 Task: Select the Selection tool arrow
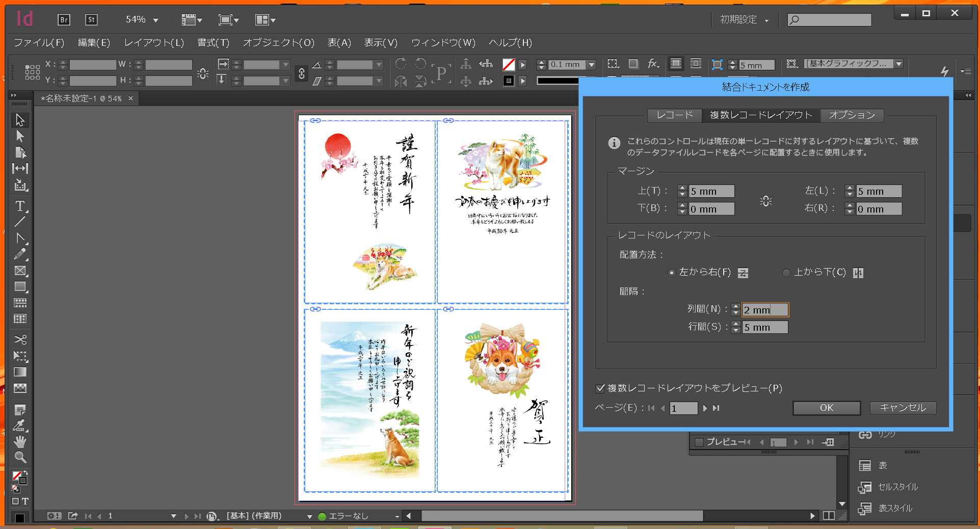[x=20, y=120]
